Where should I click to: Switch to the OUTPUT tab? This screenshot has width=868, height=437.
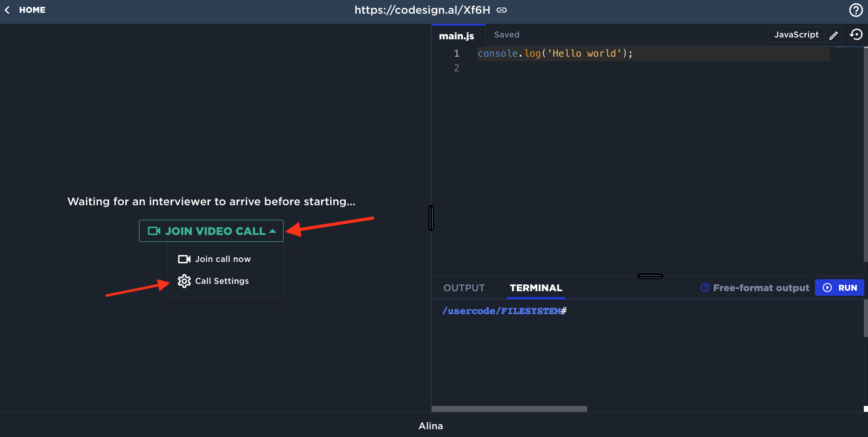click(x=464, y=288)
